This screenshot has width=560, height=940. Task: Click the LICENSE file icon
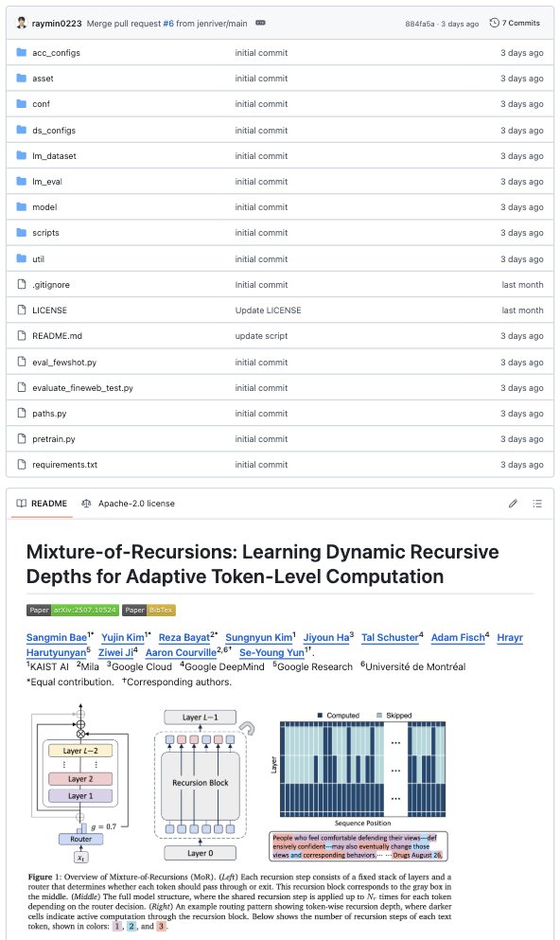22,310
